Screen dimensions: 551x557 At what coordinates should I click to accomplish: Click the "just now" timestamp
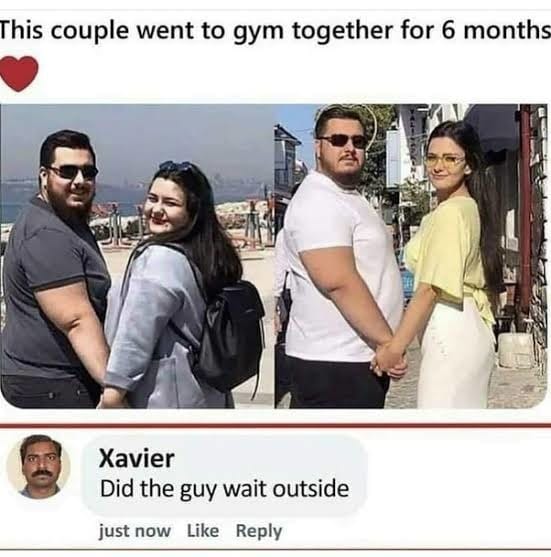pyautogui.click(x=135, y=531)
